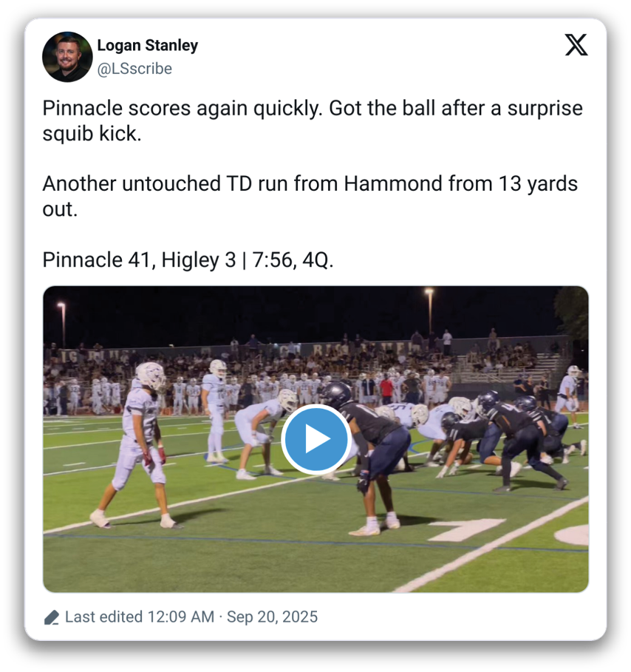Viewport: 631px width, 672px height.
Task: Click the painted yard number on the field
Action: click(x=465, y=529)
